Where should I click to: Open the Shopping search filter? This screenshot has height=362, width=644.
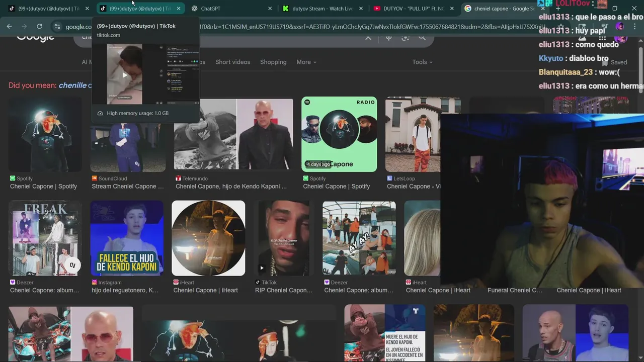click(x=273, y=62)
